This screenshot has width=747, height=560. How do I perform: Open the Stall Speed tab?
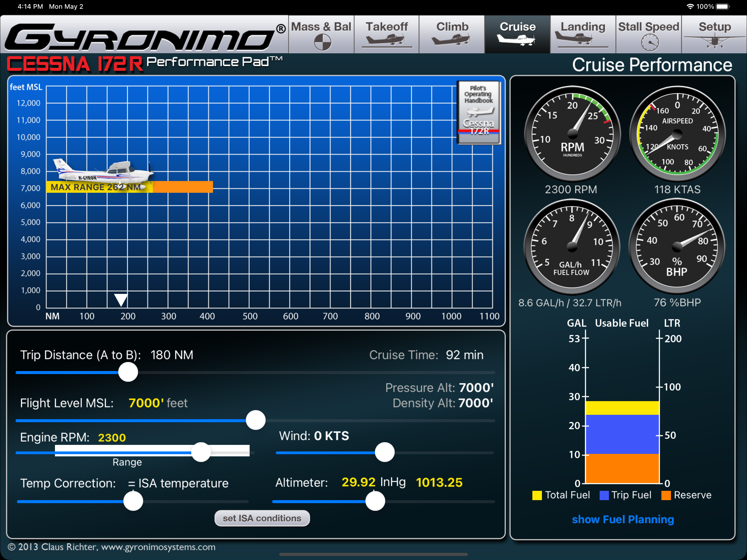coord(648,34)
